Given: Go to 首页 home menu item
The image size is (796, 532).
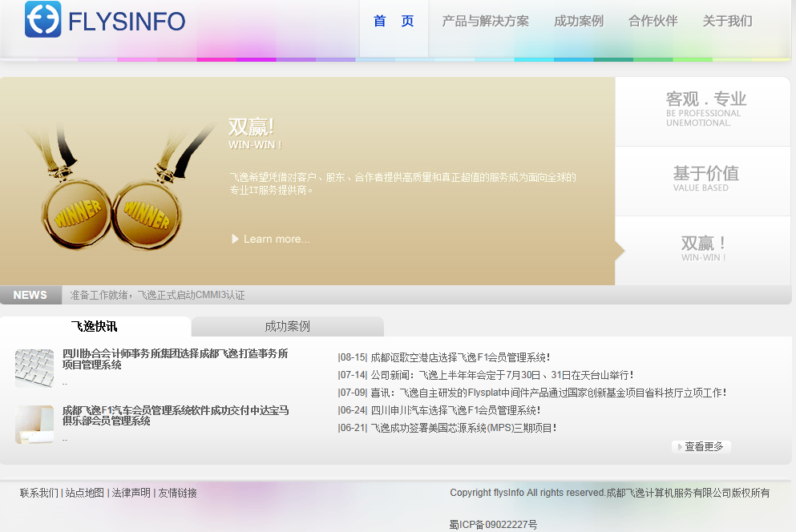Looking at the screenshot, I should click(x=394, y=22).
